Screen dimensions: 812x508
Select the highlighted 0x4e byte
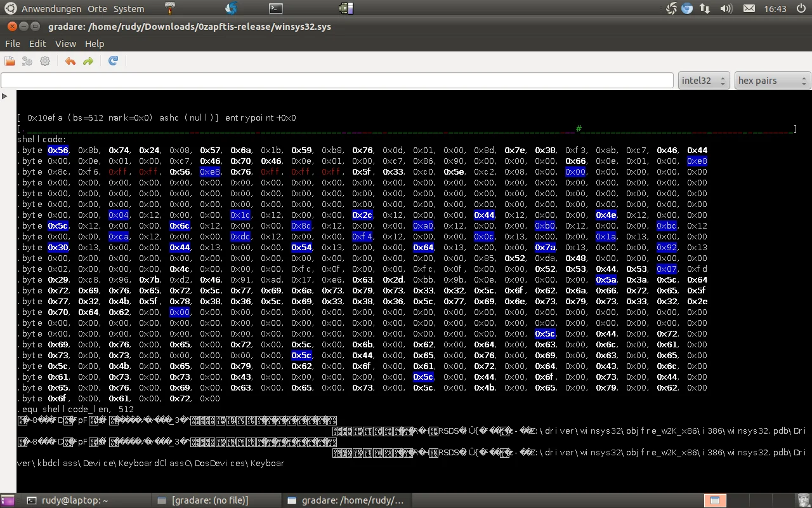pos(606,215)
